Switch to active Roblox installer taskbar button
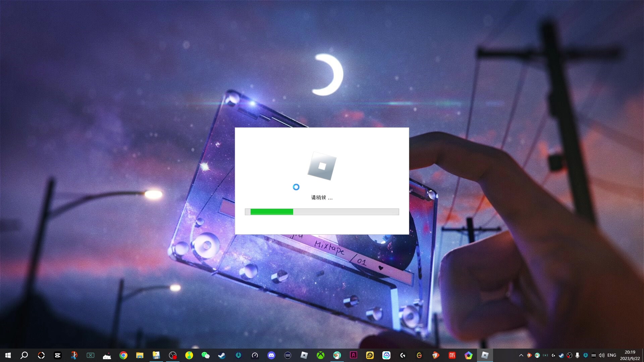Image resolution: width=644 pixels, height=362 pixels. pos(485,355)
